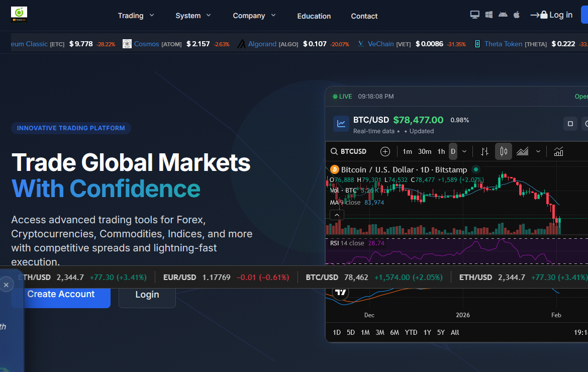Set chart interval to 1m
The width and height of the screenshot is (588, 372).
pos(407,151)
